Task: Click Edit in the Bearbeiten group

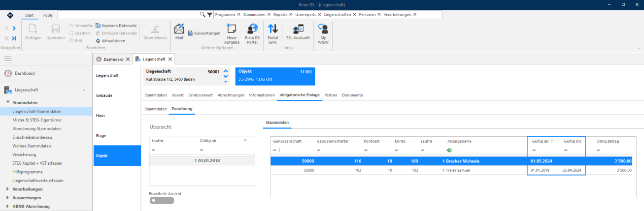Action: [75, 40]
